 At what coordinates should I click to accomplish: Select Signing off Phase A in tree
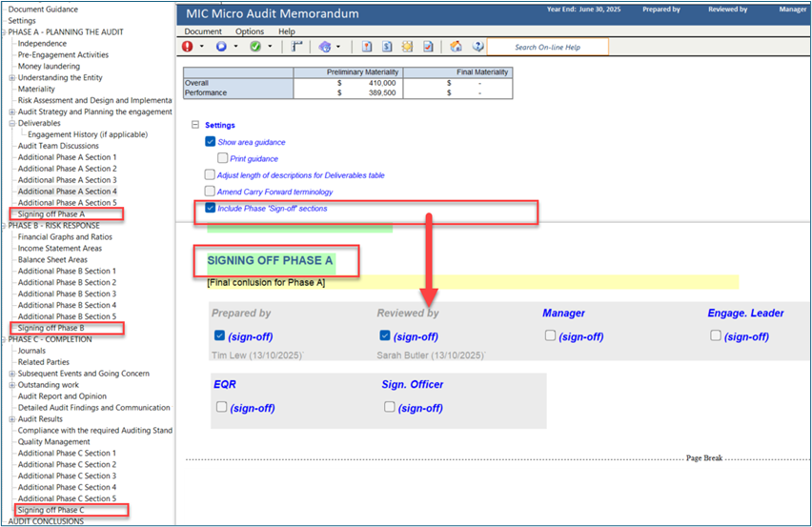point(51,214)
